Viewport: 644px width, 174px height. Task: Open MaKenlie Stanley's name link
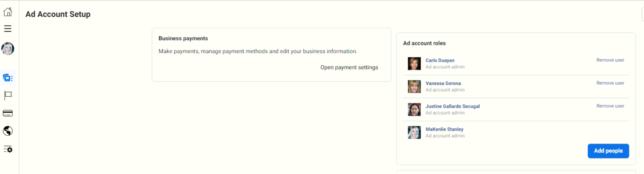444,129
